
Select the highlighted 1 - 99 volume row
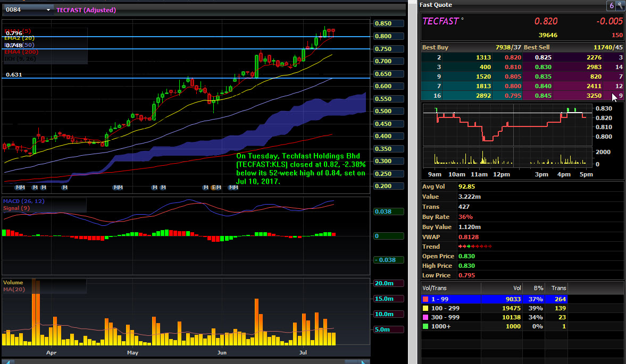pyautogui.click(x=495, y=299)
